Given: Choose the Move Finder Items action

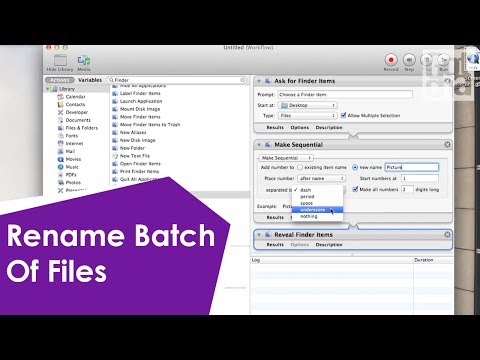Looking at the screenshot, I should pos(140,117).
